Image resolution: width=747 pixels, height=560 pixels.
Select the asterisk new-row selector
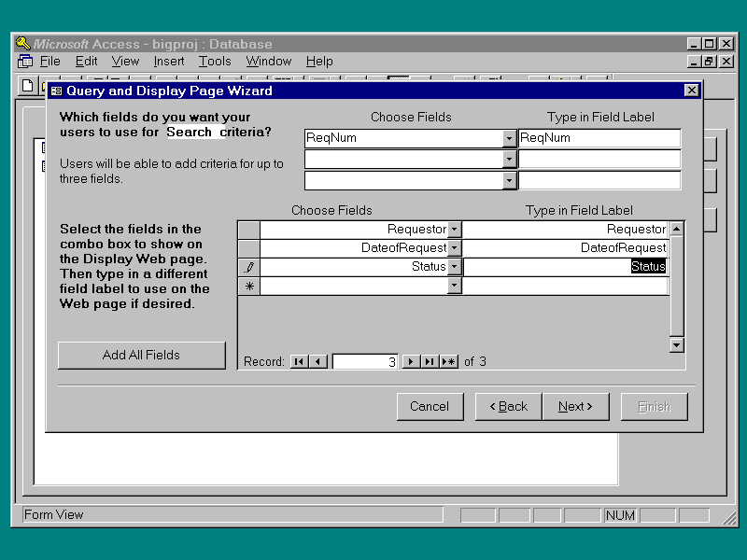(x=249, y=287)
